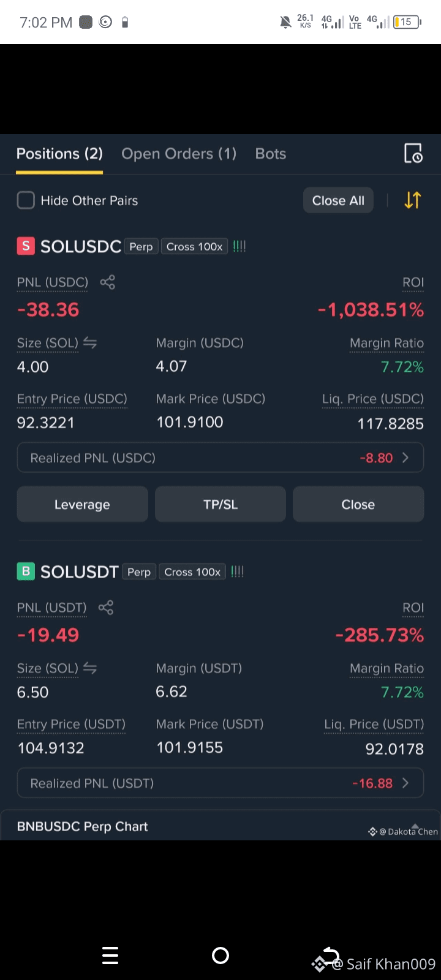Tap the red S badge beside SOLUSDC
441x980 pixels.
[x=26, y=246]
